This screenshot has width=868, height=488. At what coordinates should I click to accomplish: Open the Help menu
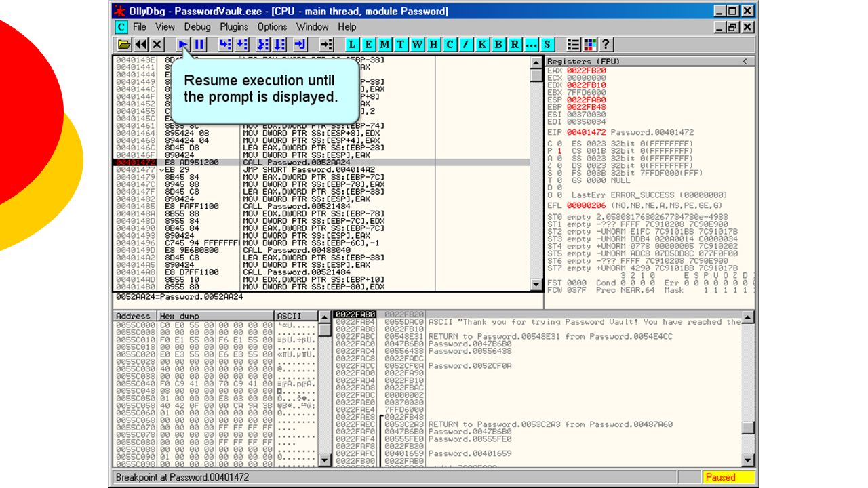pos(347,27)
